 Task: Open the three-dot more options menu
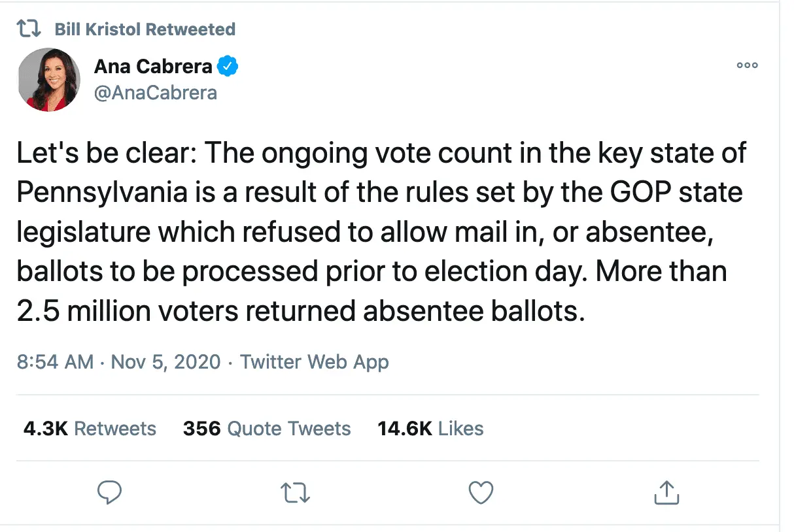coord(747,65)
